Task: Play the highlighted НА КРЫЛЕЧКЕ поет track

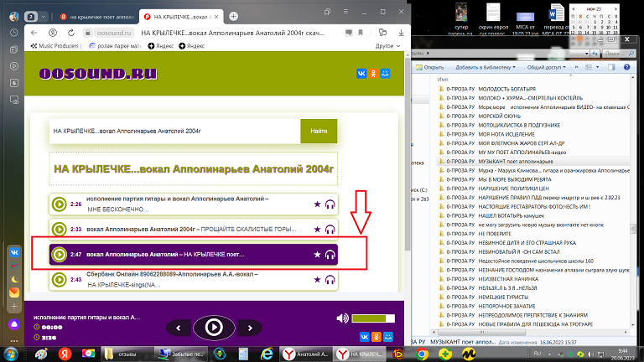Action: tap(60, 255)
